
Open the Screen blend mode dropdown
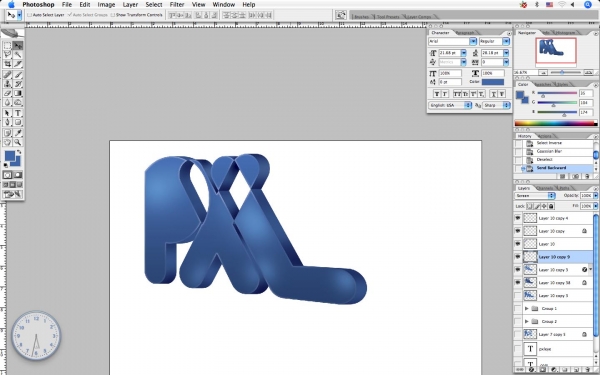tap(535, 196)
